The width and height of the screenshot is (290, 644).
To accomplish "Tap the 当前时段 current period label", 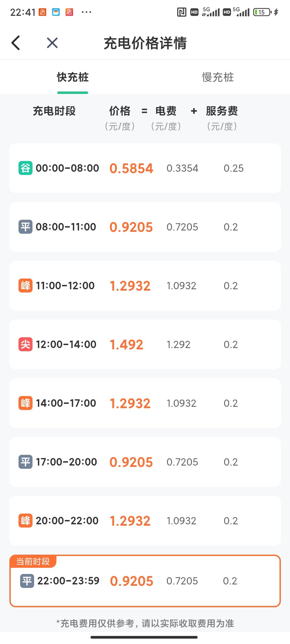I will click(33, 561).
